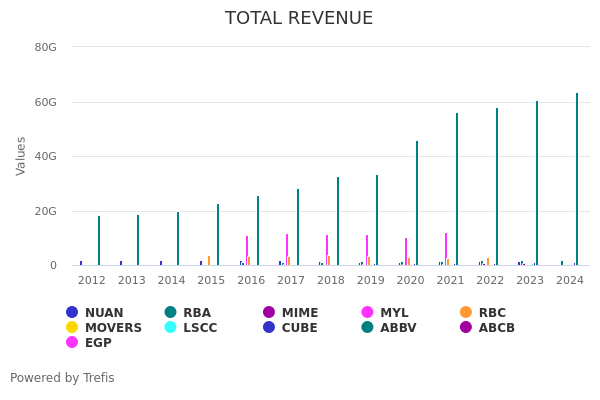Click the yellow MOVERS legend marker
This screenshot has width=600, height=400.
72,328
